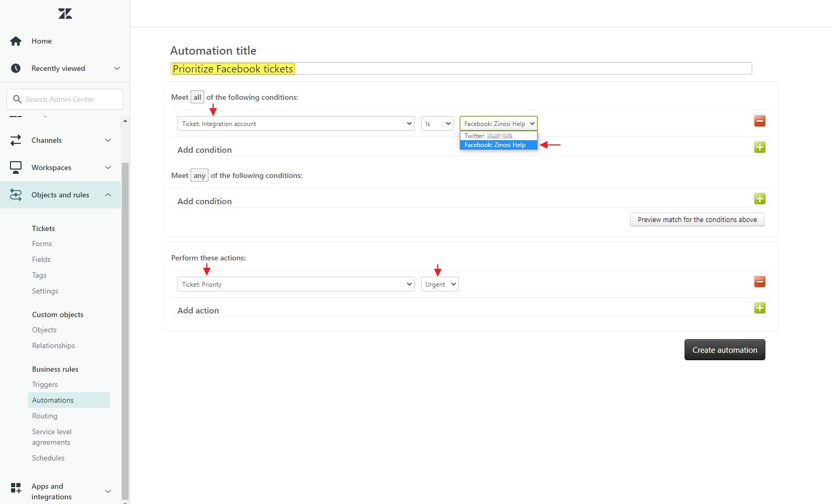Viewport: 831px width, 504px height.
Task: Open Routing under Business rules
Action: tap(45, 416)
